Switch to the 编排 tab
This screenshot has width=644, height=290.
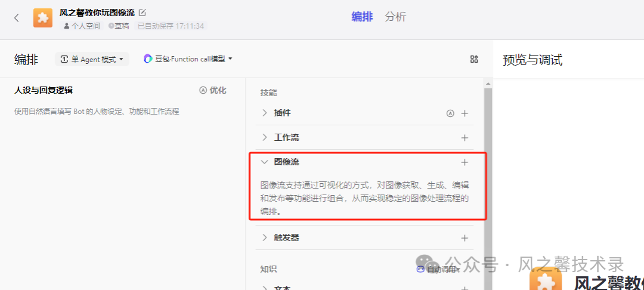(x=362, y=17)
